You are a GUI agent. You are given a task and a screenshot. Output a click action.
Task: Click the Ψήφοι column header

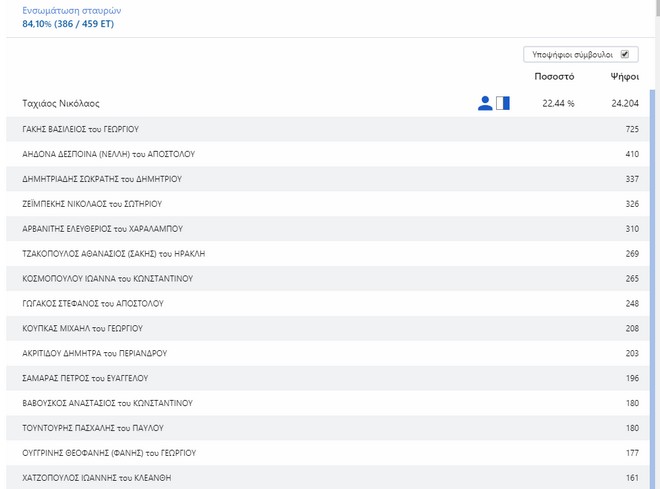coord(624,76)
